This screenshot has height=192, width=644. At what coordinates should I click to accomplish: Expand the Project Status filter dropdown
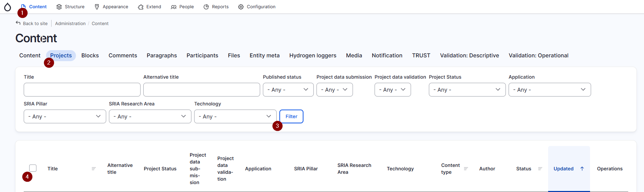[x=467, y=90]
